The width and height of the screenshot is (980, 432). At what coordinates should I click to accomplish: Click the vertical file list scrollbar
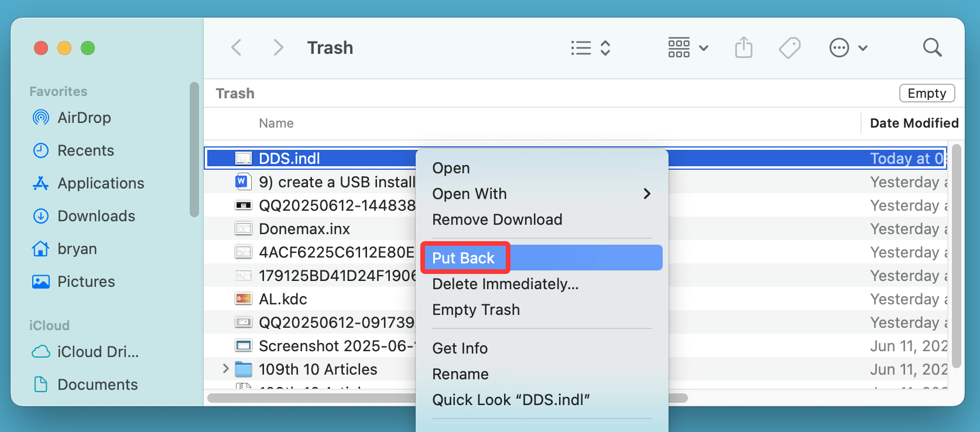pos(957,256)
